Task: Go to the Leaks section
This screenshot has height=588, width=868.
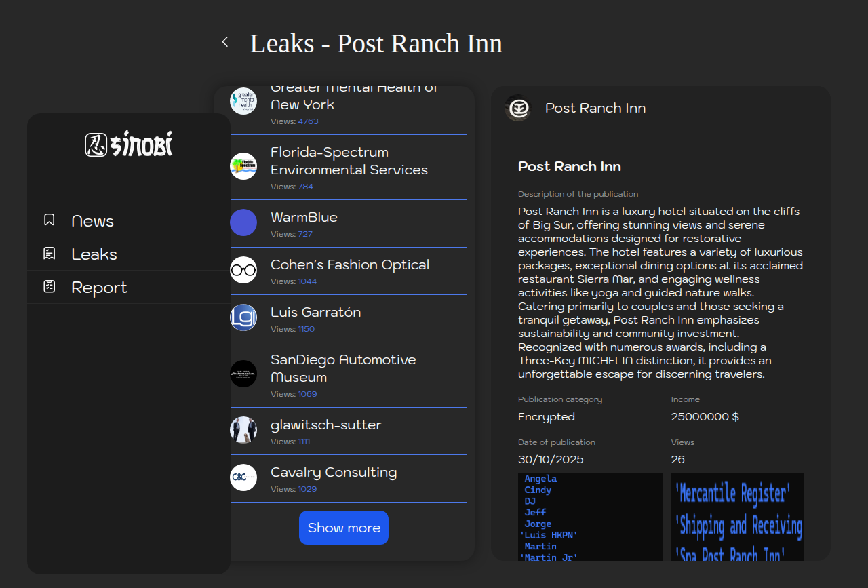Action: tap(94, 254)
